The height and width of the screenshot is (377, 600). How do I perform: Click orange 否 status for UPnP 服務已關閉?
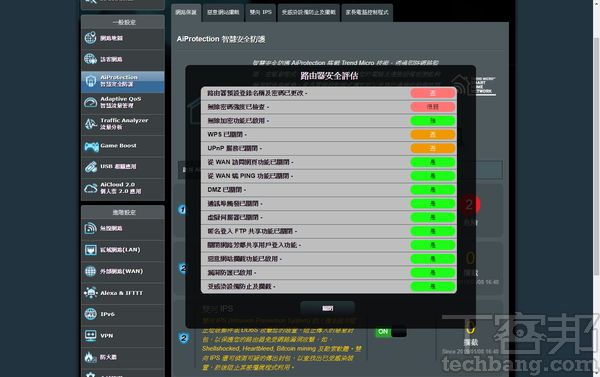click(x=433, y=148)
